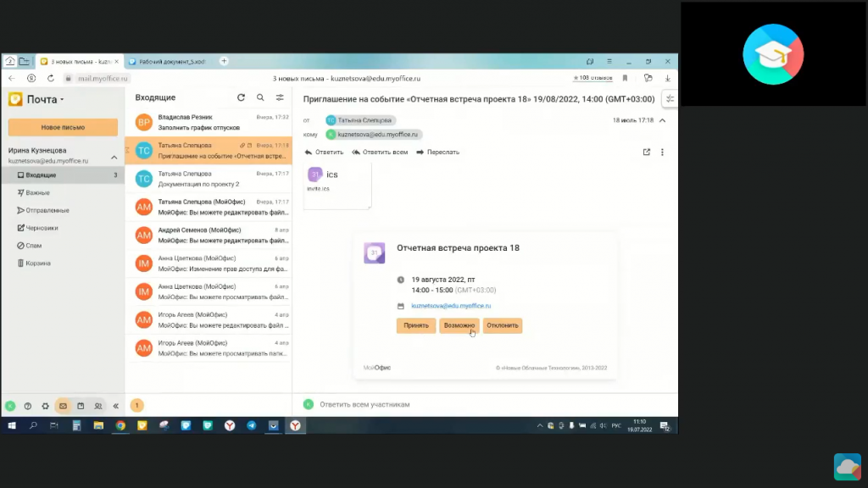Switch to the Mail module icon
This screenshot has width=868, height=488.
point(63,406)
